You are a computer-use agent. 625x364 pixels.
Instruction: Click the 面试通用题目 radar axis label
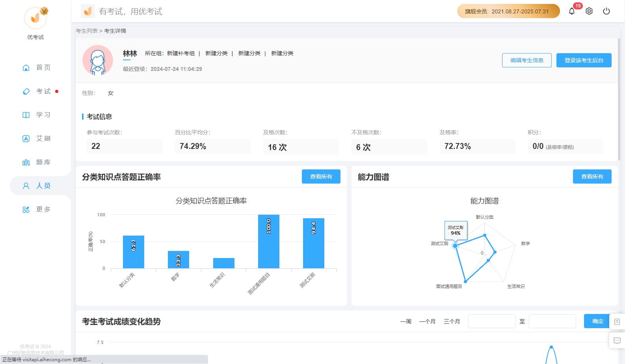[449, 286]
